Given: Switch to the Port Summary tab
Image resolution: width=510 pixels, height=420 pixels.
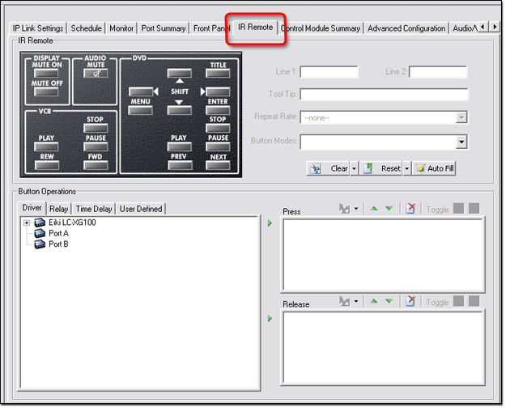Looking at the screenshot, I should (x=164, y=28).
